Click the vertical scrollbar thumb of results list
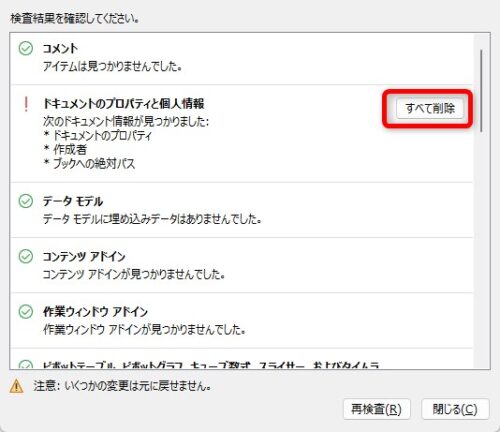 [x=481, y=91]
